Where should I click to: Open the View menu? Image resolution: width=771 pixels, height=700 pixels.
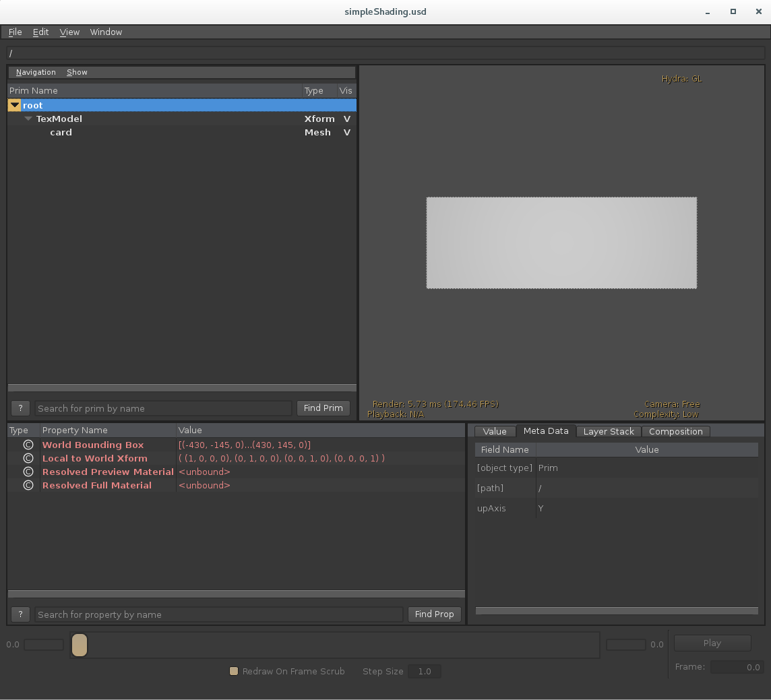tap(69, 32)
